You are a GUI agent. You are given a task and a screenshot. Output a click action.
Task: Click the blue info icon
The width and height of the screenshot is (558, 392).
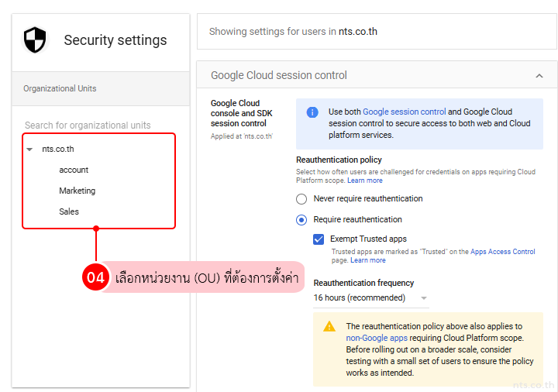pos(312,112)
